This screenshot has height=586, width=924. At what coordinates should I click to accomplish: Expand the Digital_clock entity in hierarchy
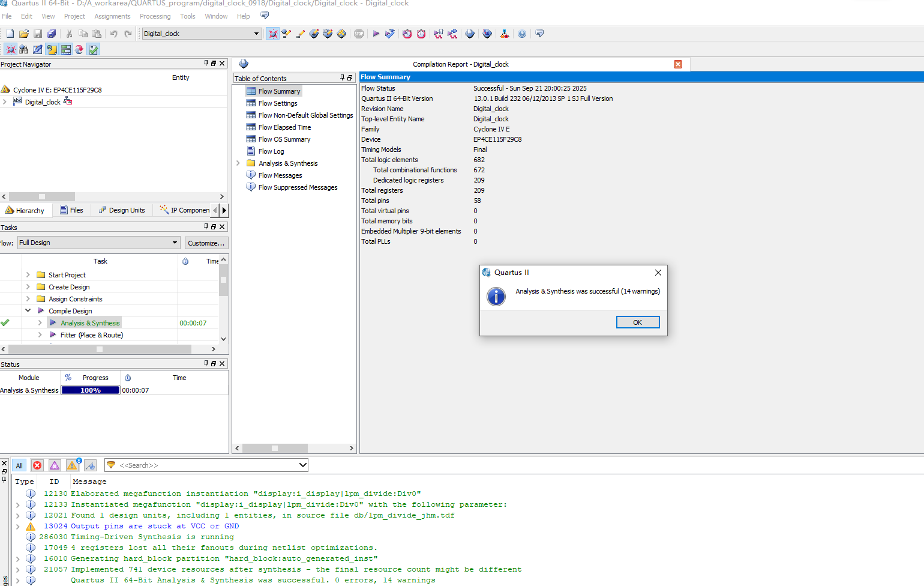click(5, 102)
